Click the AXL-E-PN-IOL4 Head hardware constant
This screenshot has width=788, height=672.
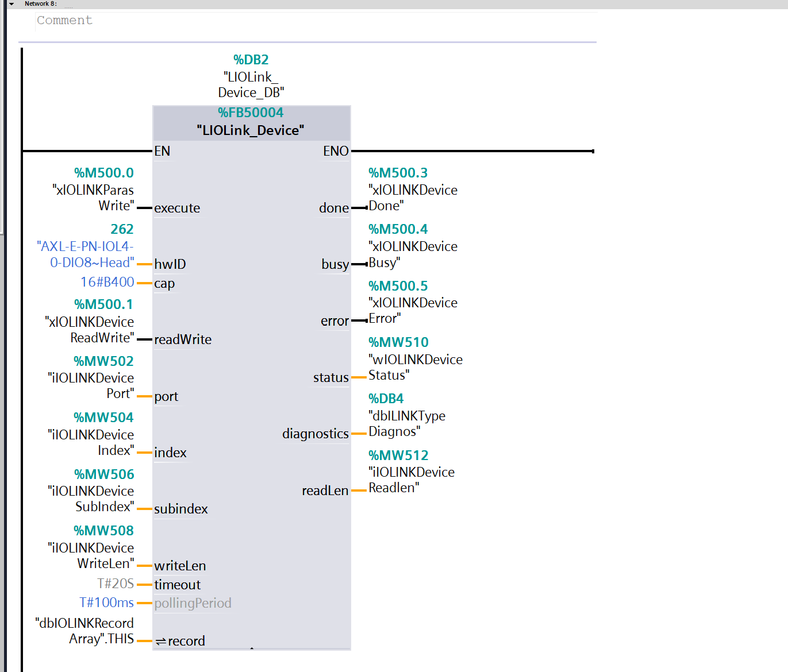click(86, 254)
